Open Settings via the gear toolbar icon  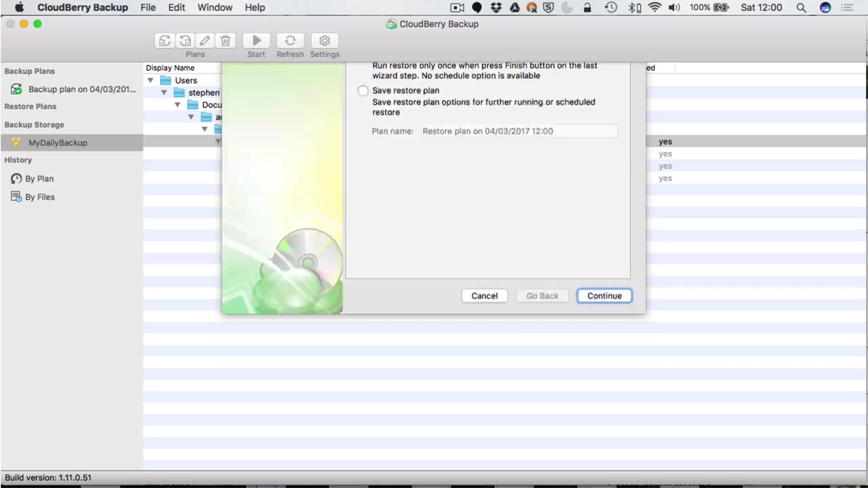[325, 41]
